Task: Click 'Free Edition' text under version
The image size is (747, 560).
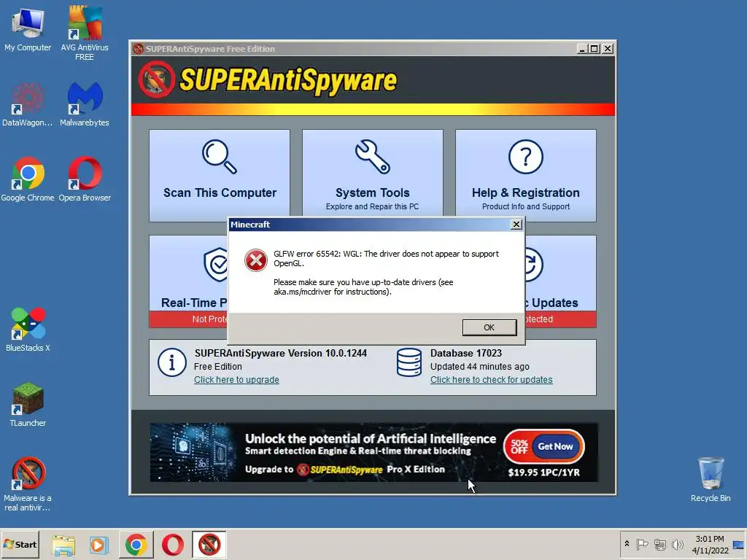Action: [x=217, y=366]
